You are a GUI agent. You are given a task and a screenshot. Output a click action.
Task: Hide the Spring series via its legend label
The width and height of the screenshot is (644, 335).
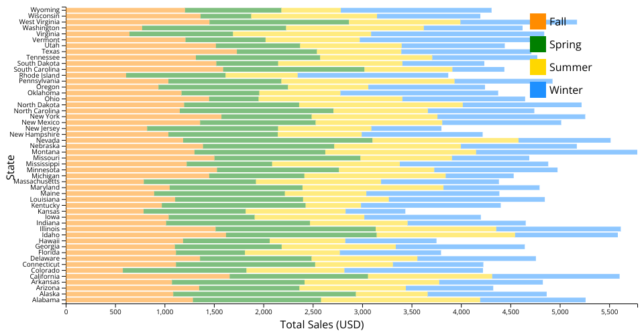(565, 44)
